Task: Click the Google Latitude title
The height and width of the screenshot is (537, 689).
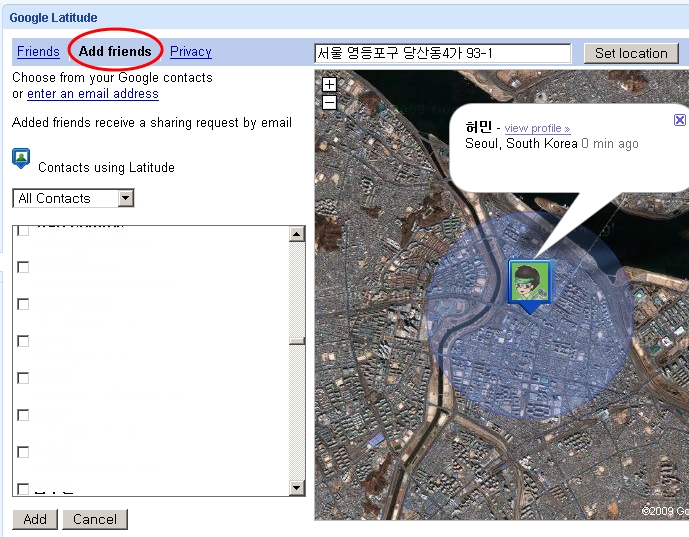Action: [53, 18]
